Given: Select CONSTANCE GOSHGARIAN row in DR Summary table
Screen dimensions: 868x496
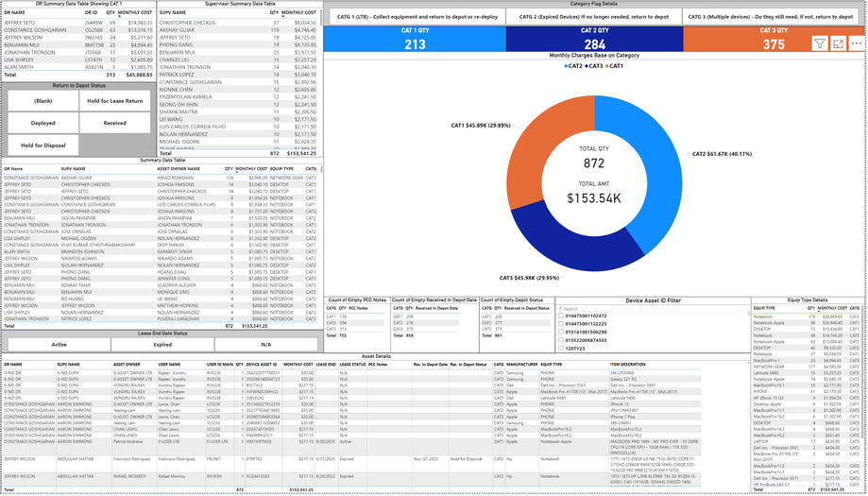Looking at the screenshot, I should click(x=79, y=30).
